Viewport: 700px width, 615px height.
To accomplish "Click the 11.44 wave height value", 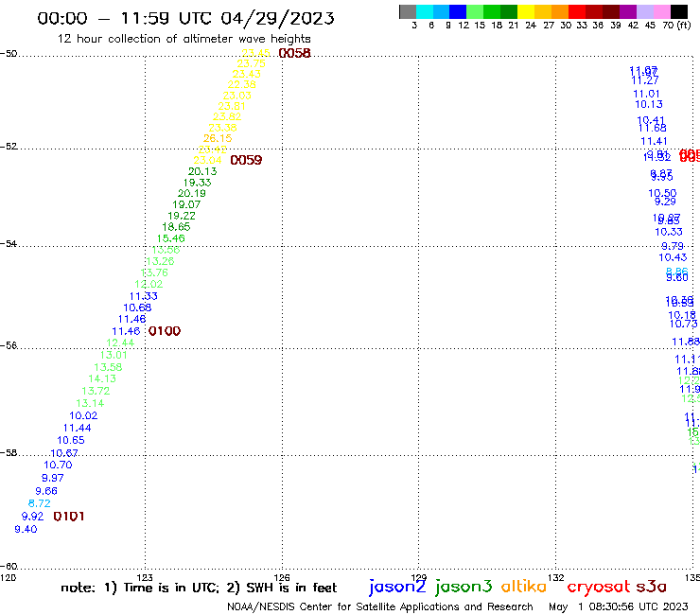I will click(x=77, y=428).
